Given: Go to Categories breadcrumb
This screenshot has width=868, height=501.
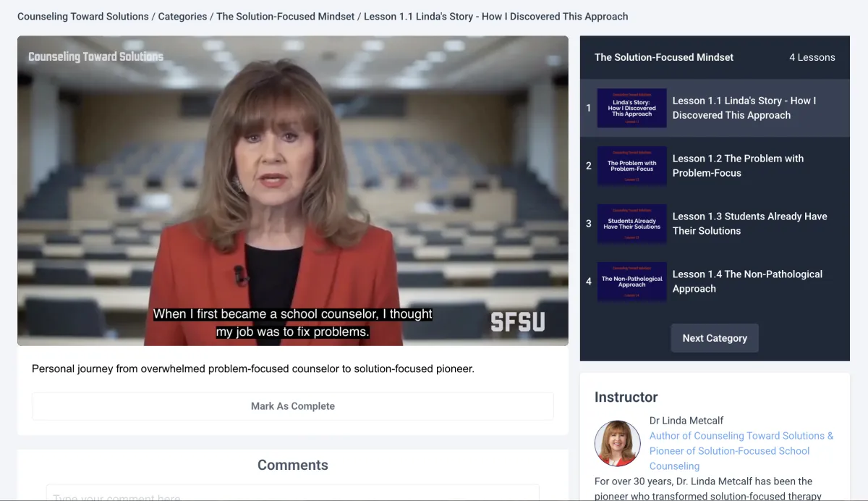Looking at the screenshot, I should (x=182, y=16).
